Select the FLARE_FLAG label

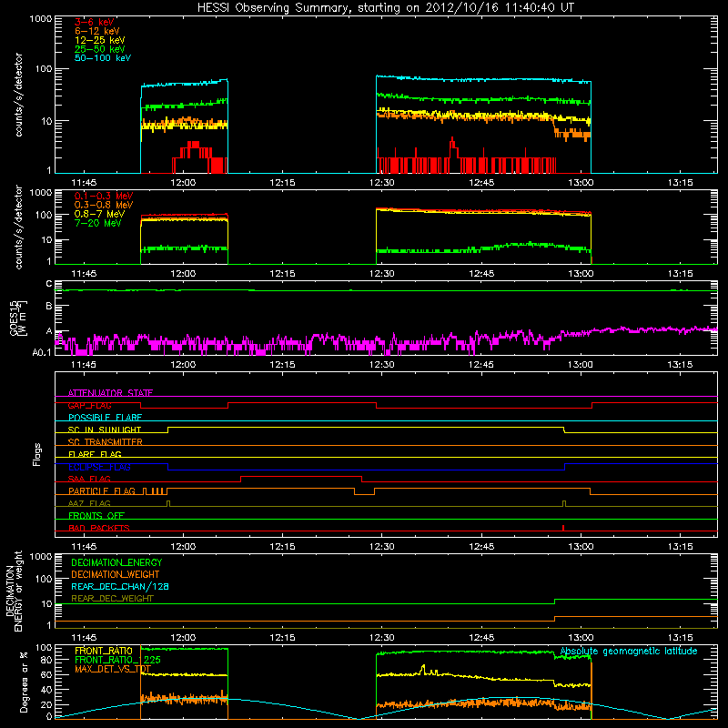pos(95,454)
